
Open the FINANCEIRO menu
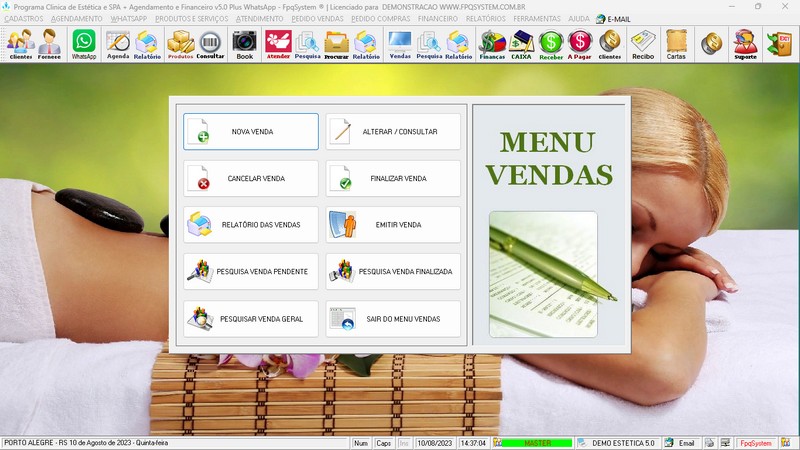438,19
